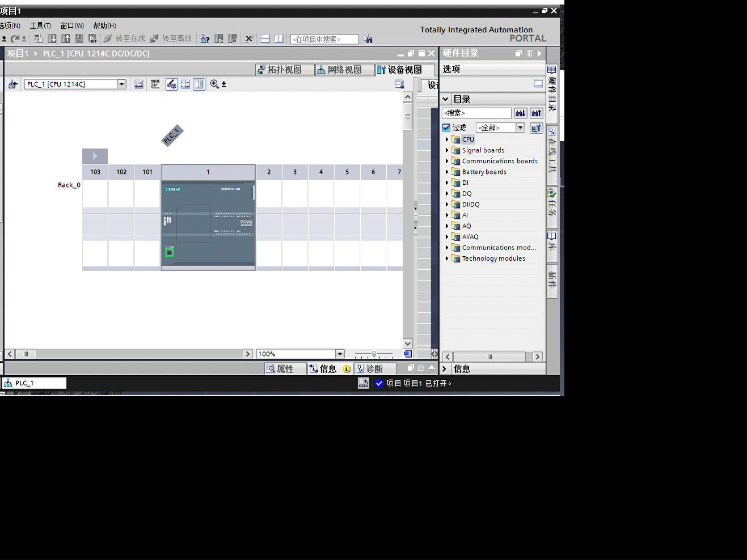Click the catalog profile settings icon
747x560 pixels.
coord(536,128)
